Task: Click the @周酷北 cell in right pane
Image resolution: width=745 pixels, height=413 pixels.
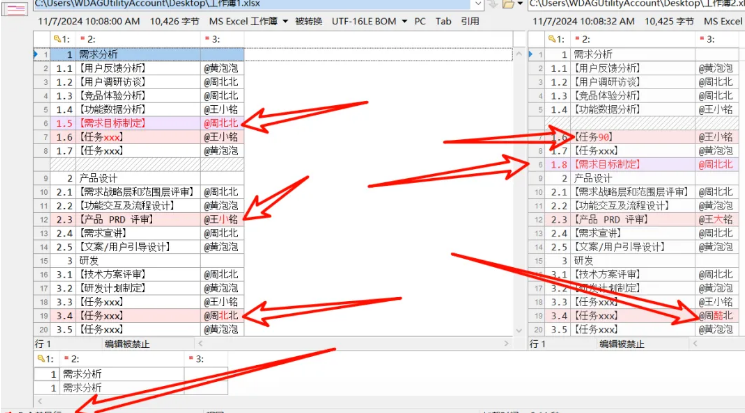Action: (x=715, y=315)
